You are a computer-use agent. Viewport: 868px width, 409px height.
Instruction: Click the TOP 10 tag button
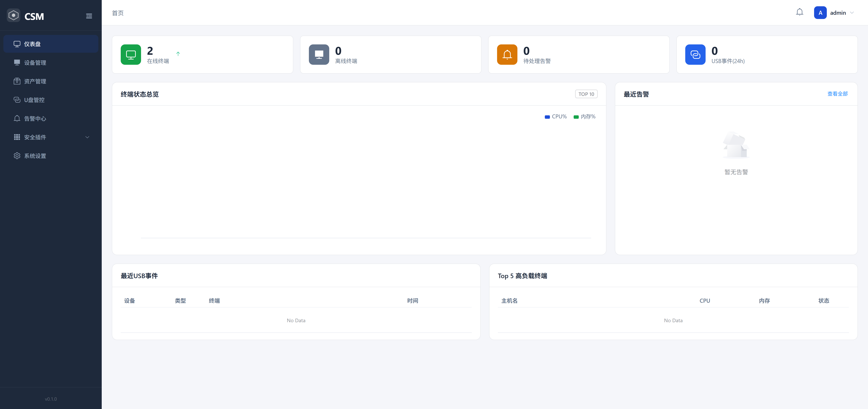click(x=586, y=94)
